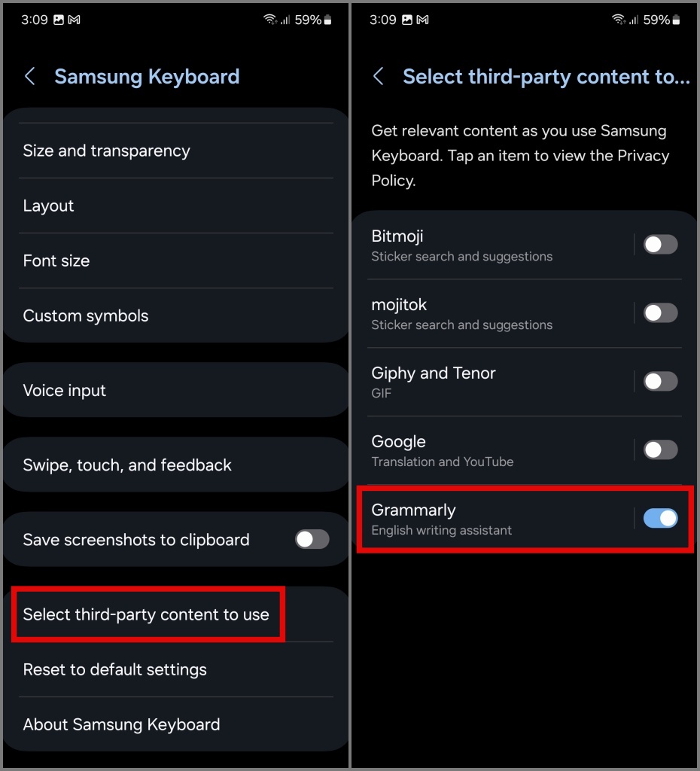Image resolution: width=700 pixels, height=771 pixels.
Task: Open Swipe, touch, and feedback settings
Action: [x=176, y=465]
